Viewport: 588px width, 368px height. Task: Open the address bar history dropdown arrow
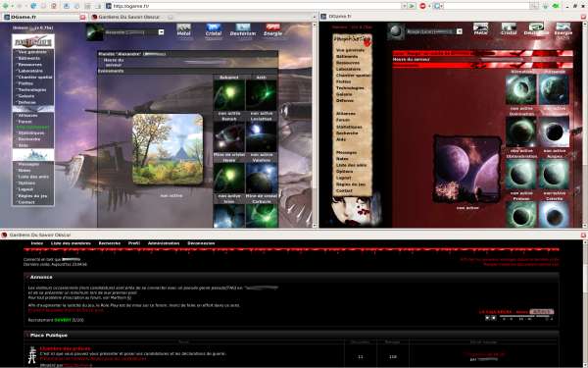pos(404,6)
